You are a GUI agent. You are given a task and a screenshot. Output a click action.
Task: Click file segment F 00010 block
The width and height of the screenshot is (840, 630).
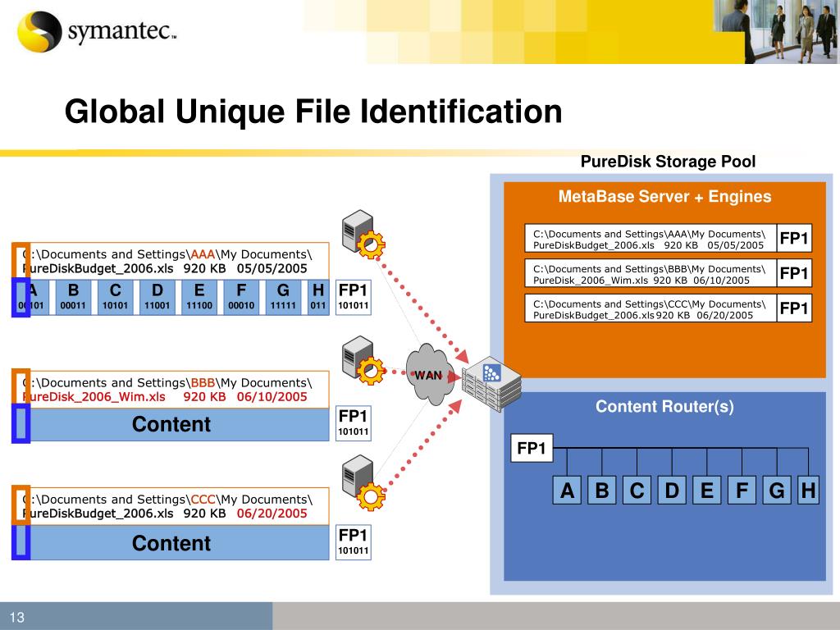coord(241,297)
